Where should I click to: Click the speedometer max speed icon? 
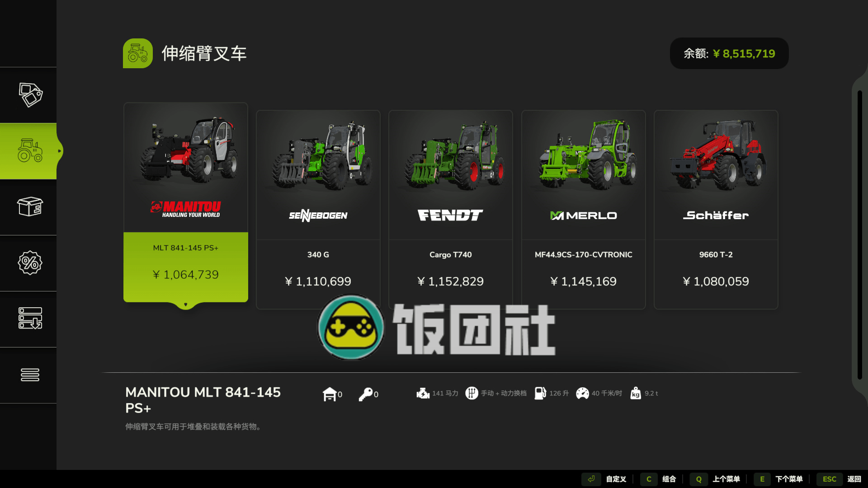click(x=582, y=394)
